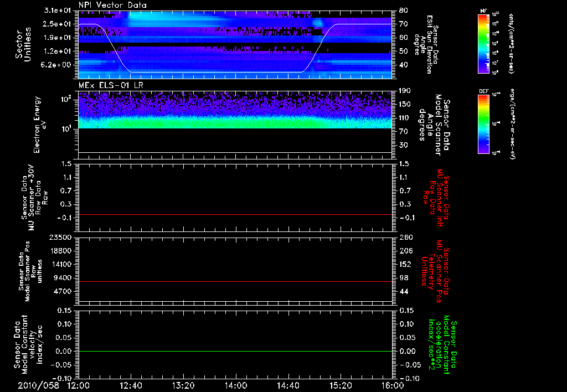
Task: Click the green line in velocity plot
Action: (x=235, y=351)
